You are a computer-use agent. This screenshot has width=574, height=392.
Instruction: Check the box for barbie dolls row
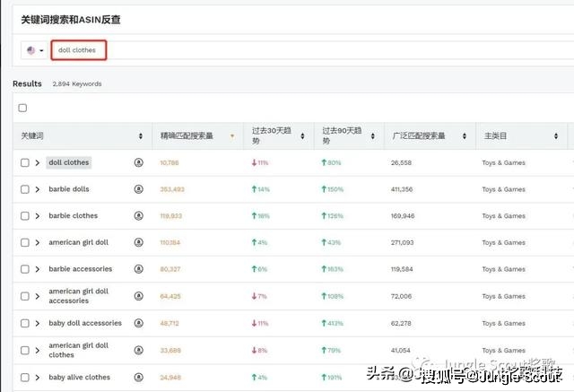[25, 189]
